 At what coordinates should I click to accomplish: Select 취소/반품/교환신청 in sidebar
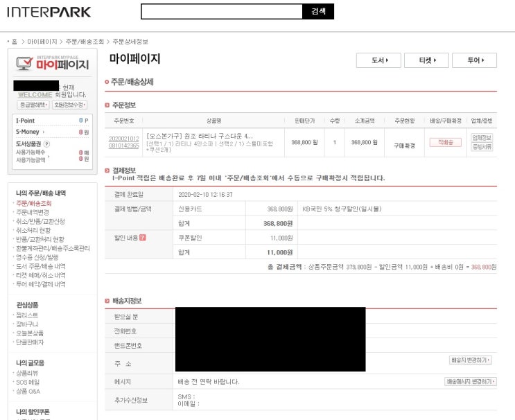click(x=40, y=221)
